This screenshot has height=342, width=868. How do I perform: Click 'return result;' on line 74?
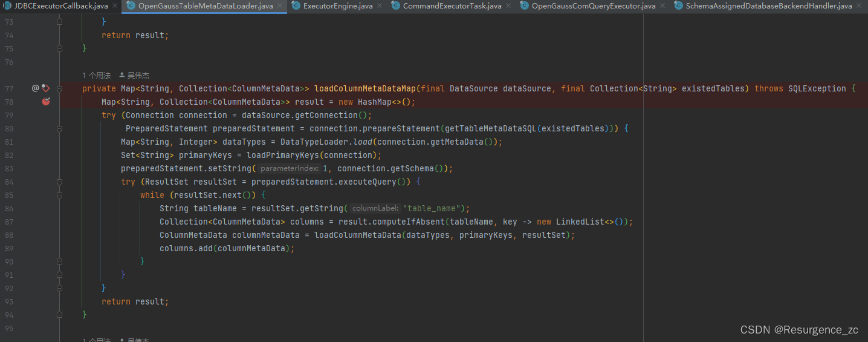135,35
